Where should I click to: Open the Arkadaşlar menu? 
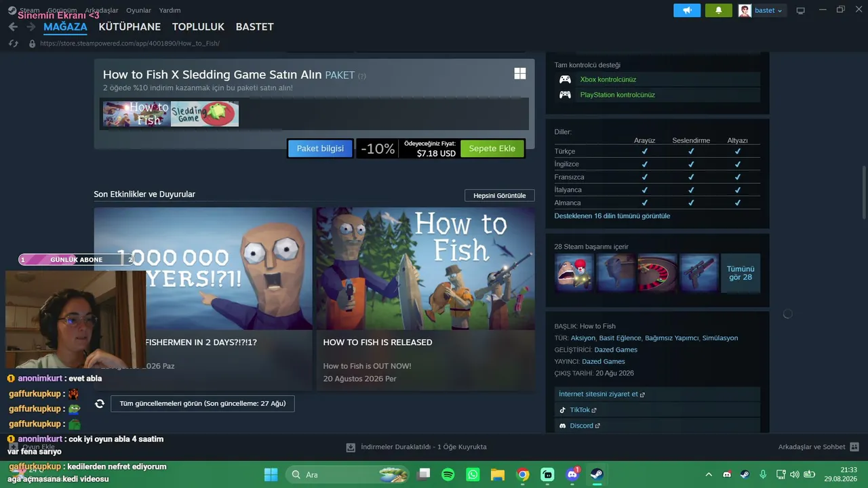click(102, 10)
